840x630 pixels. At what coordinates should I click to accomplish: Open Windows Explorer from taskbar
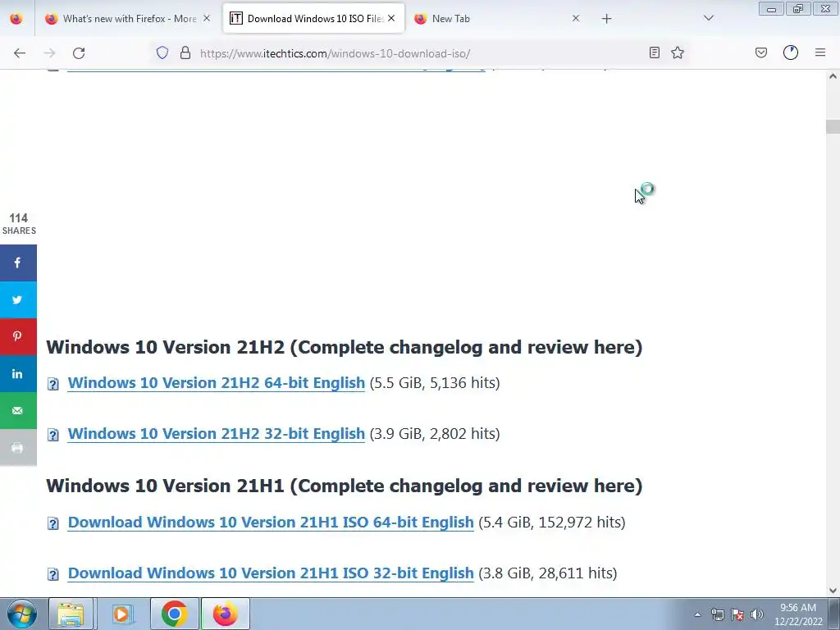coord(71,614)
